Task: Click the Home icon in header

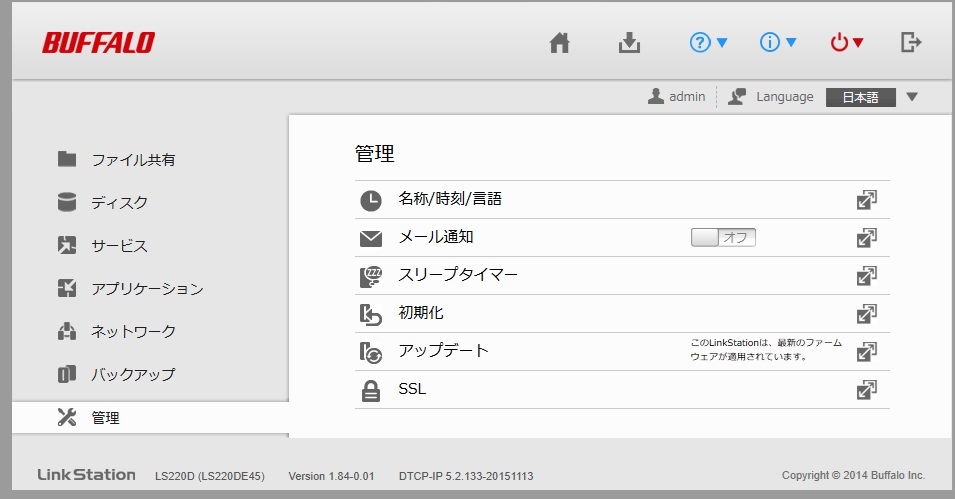Action: tap(560, 43)
